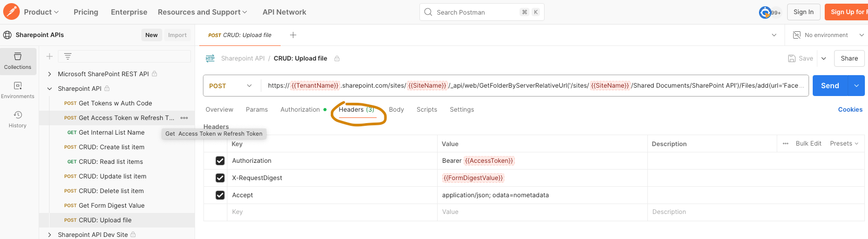Open the Collections sidebar panel
The width and height of the screenshot is (868, 239).
pos(18,61)
